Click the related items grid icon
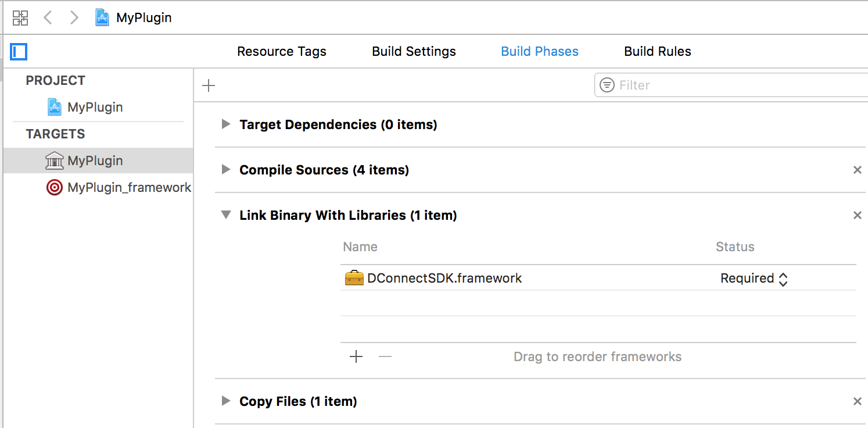Image resolution: width=868 pixels, height=428 pixels. [x=20, y=18]
